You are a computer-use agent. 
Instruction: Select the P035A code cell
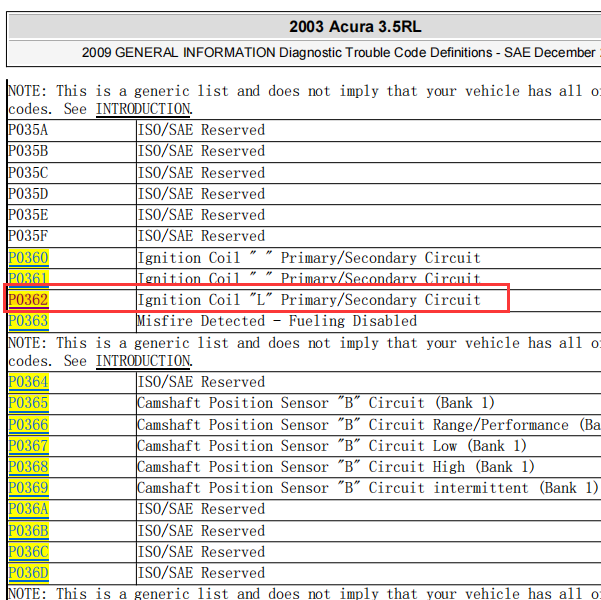tap(72, 130)
